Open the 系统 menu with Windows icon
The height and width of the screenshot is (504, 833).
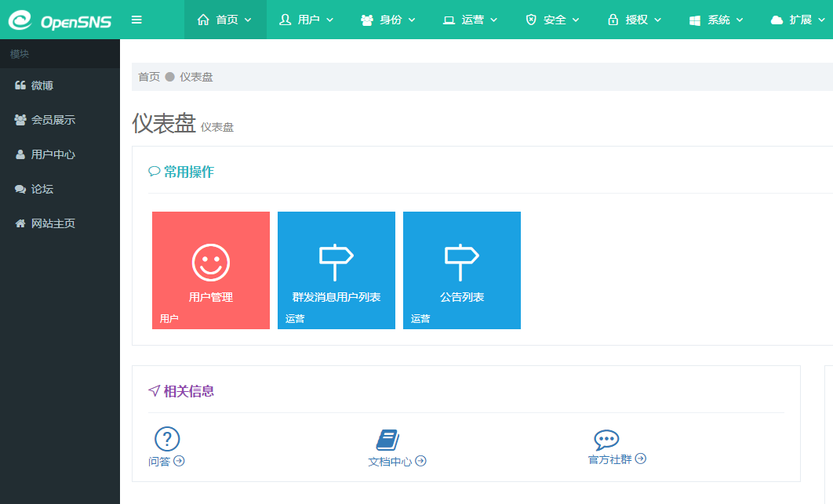tap(715, 20)
